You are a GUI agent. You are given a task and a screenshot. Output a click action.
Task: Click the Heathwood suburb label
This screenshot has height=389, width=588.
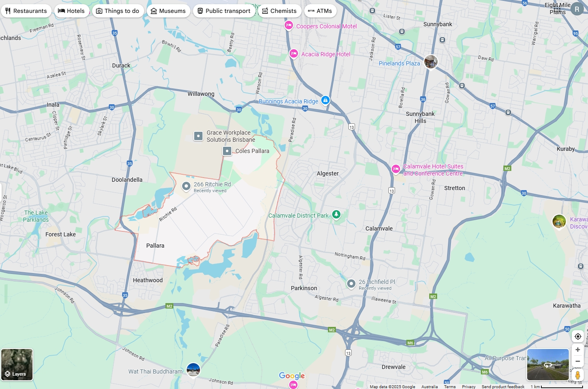pos(148,280)
